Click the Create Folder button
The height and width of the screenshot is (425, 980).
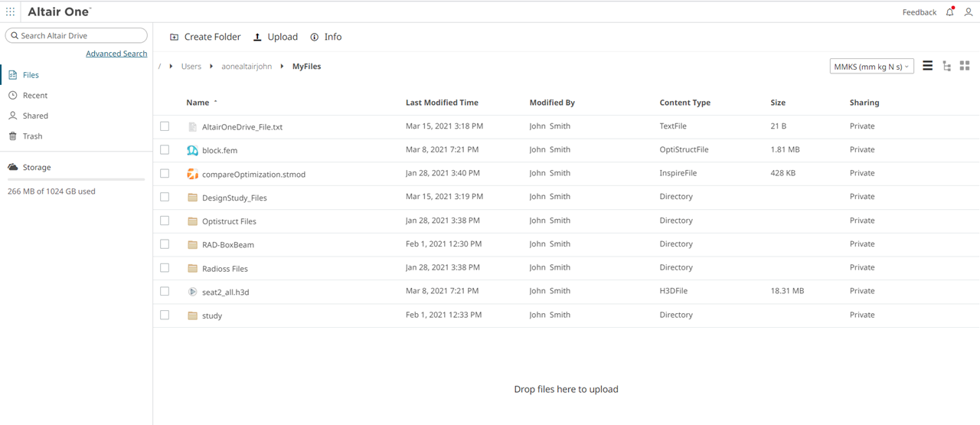205,37
